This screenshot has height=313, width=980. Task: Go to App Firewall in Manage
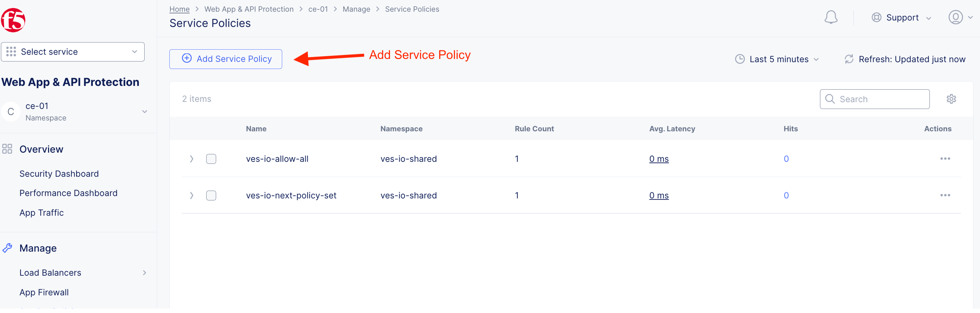(x=44, y=292)
